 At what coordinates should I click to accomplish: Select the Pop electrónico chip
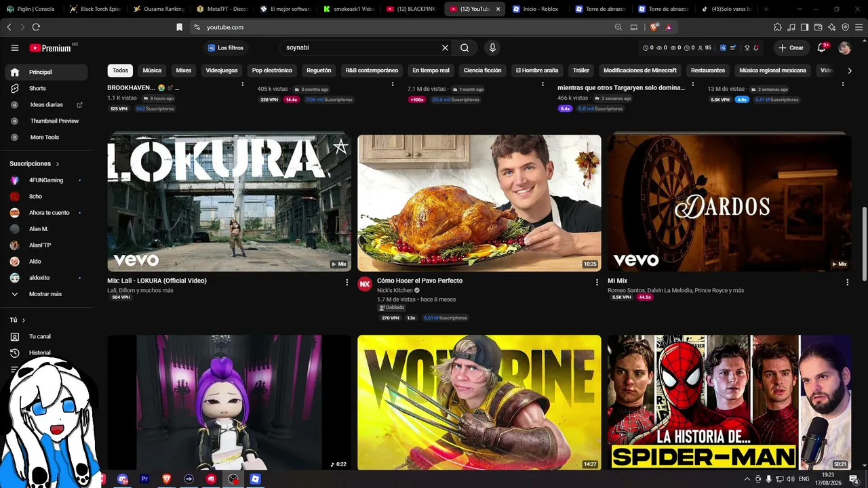click(x=272, y=70)
